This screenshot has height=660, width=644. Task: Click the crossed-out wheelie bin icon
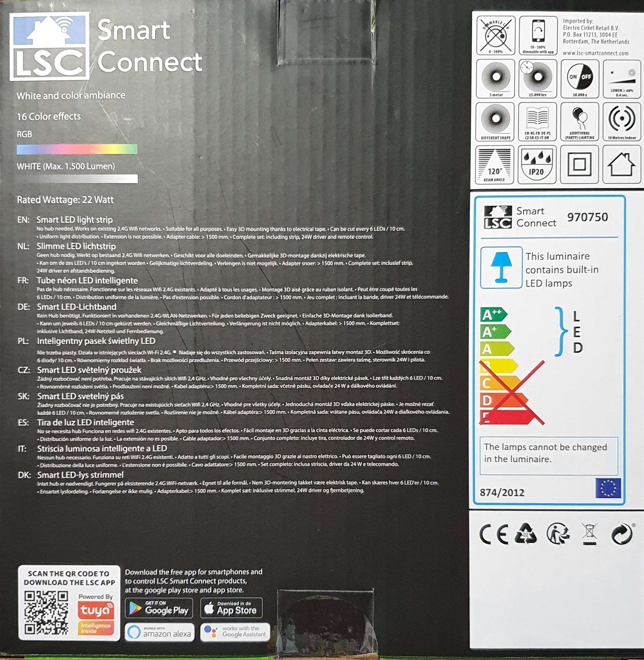pos(589,534)
